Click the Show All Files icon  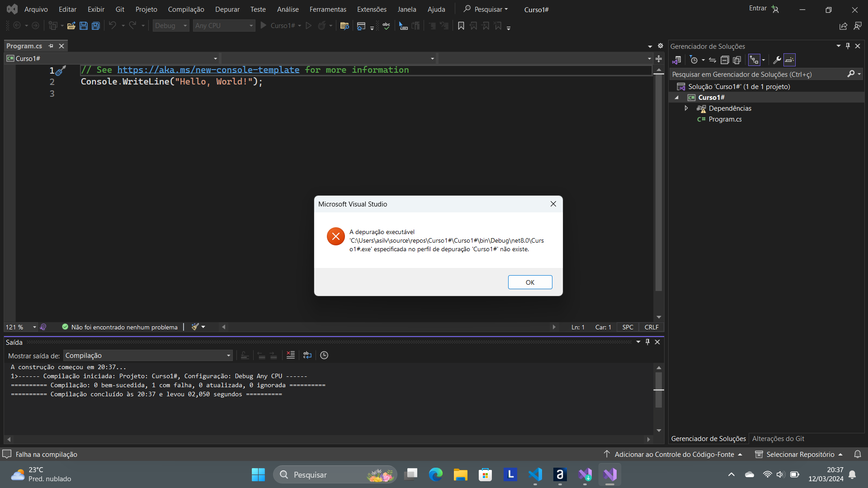point(737,60)
